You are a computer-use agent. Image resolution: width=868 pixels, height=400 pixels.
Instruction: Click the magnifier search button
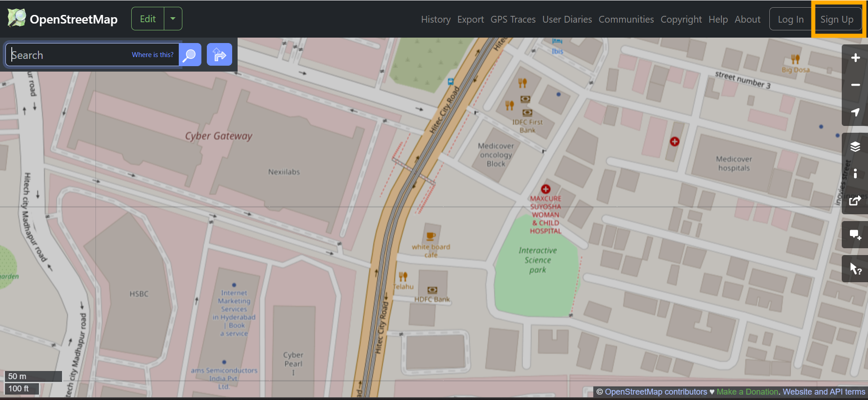click(x=190, y=55)
